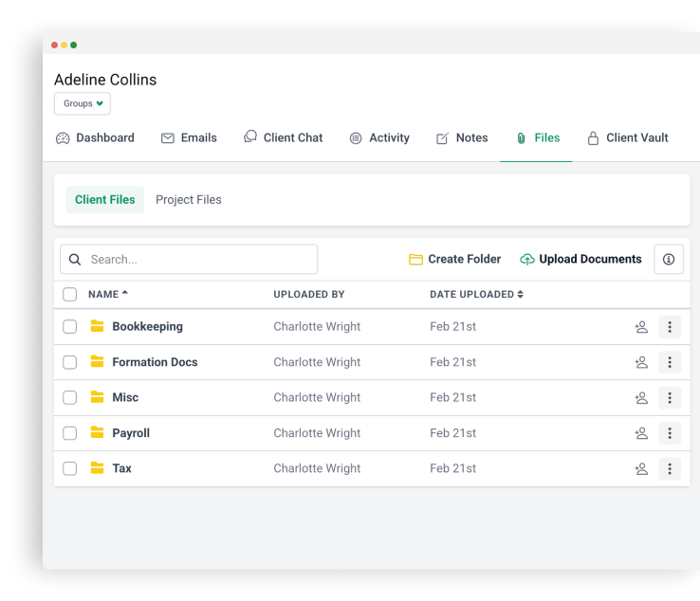This screenshot has width=700, height=601.
Task: Open the Misc folder name
Action: [125, 397]
